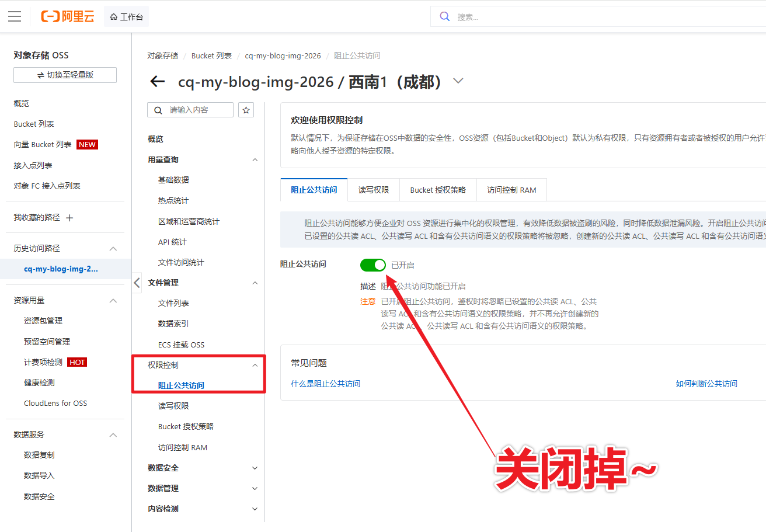
Task: Open ECS 挂载 OSS
Action: pos(181,345)
